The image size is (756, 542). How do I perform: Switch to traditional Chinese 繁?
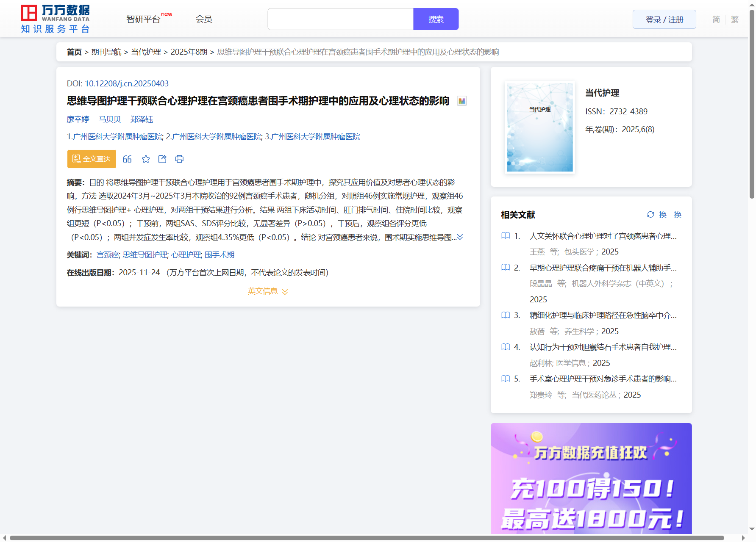(x=734, y=19)
